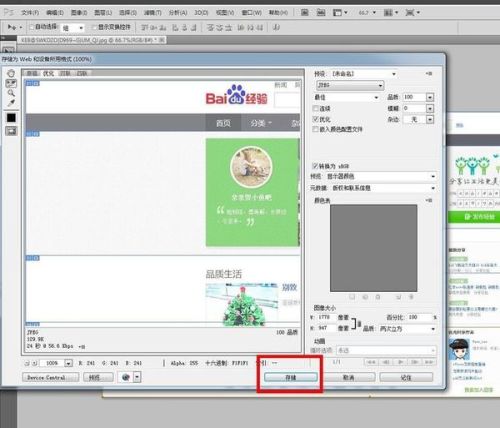
Task: Select the Slice Select tool
Action: click(11, 83)
